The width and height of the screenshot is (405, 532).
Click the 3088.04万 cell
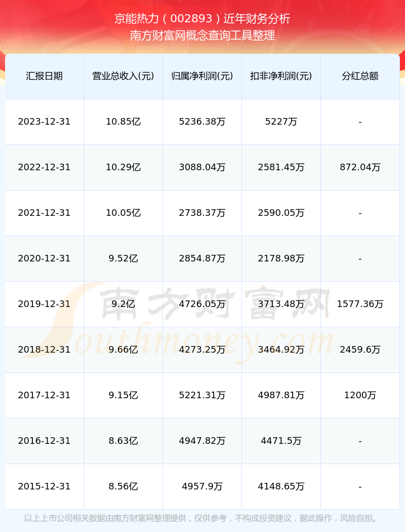[202, 167]
